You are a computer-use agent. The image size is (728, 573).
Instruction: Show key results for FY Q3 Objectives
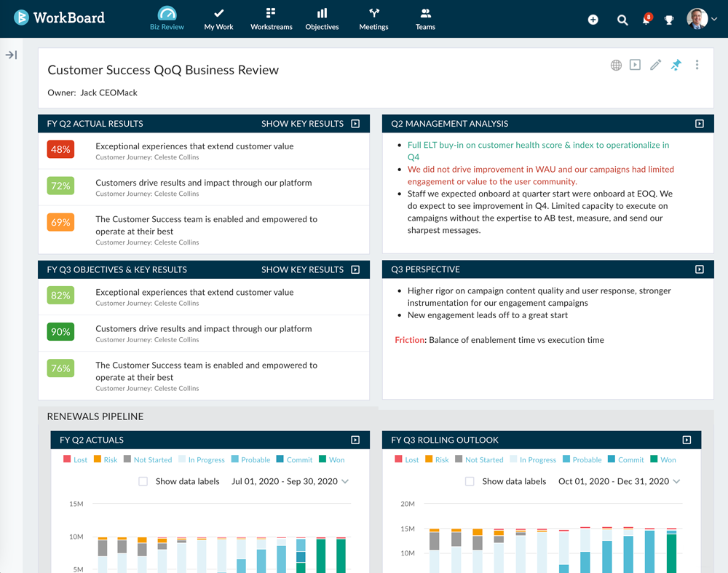tap(302, 269)
